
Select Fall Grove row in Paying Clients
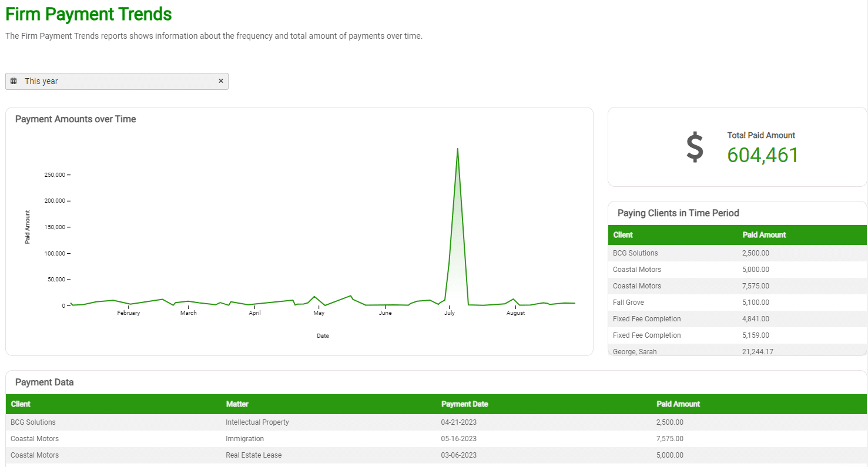(x=628, y=303)
